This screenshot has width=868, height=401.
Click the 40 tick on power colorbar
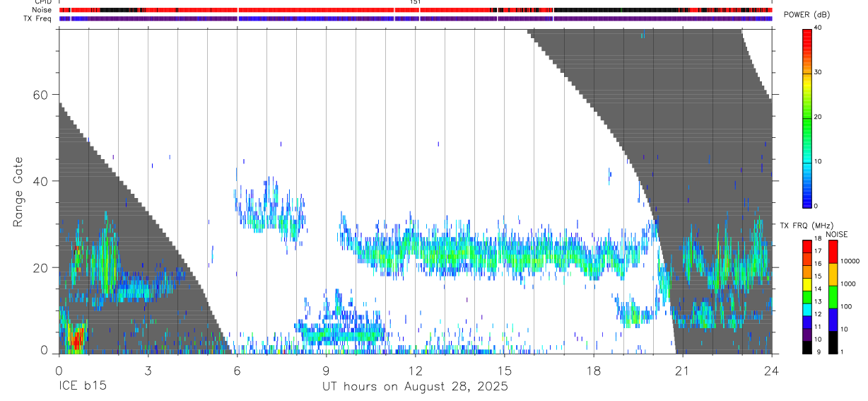point(818,28)
